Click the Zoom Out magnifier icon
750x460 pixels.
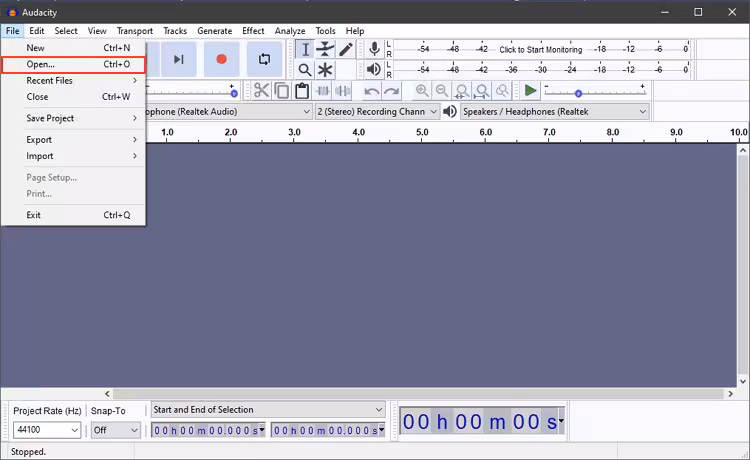point(442,90)
